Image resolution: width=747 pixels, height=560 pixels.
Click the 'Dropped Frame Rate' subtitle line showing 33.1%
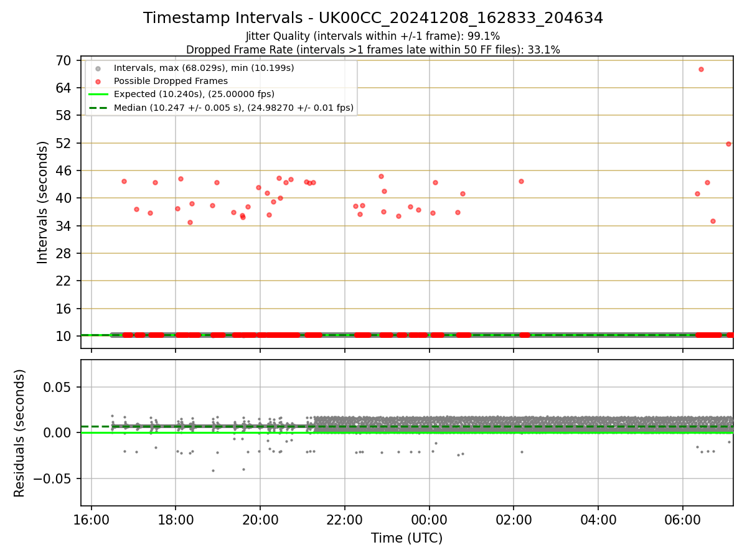tap(373, 50)
